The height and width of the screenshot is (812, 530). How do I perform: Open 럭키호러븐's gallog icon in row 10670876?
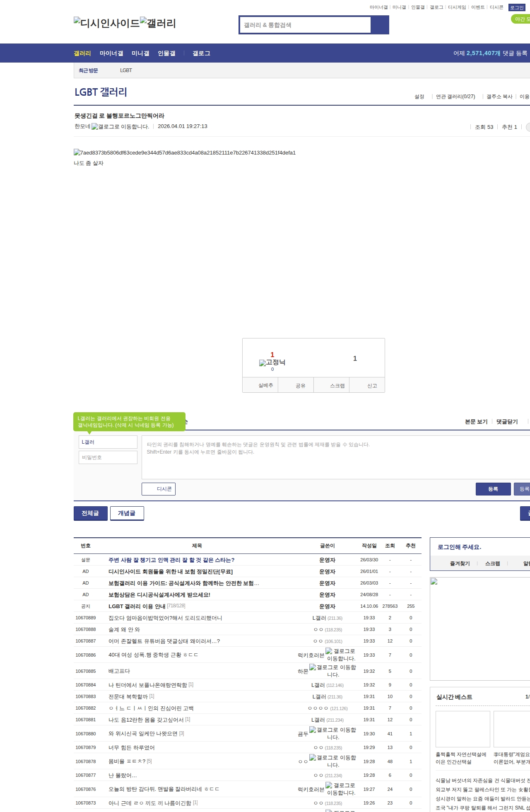[x=340, y=789]
